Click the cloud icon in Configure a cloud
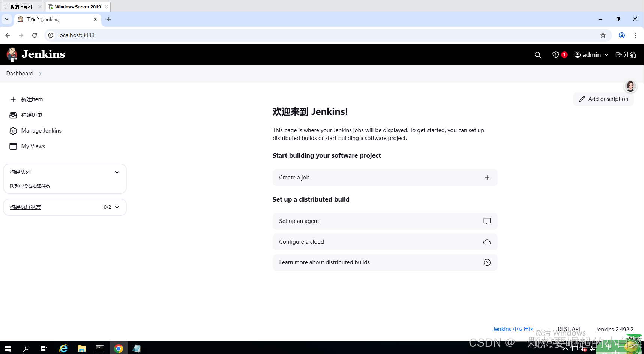The image size is (644, 354). 487,242
